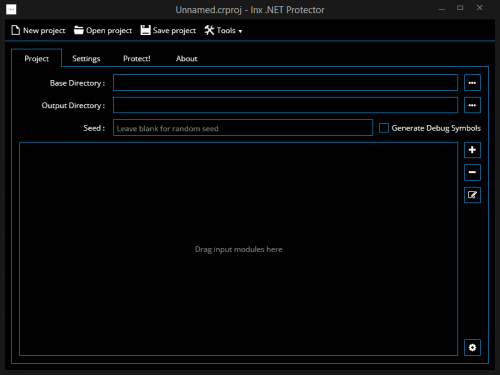Expand the Tools dropdown menu

(x=223, y=30)
